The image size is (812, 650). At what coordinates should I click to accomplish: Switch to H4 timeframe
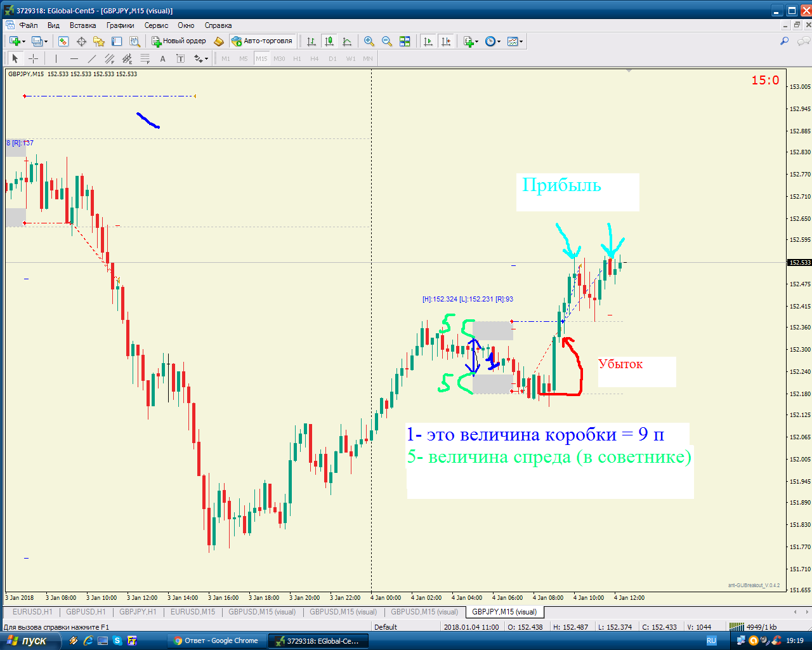tap(315, 58)
